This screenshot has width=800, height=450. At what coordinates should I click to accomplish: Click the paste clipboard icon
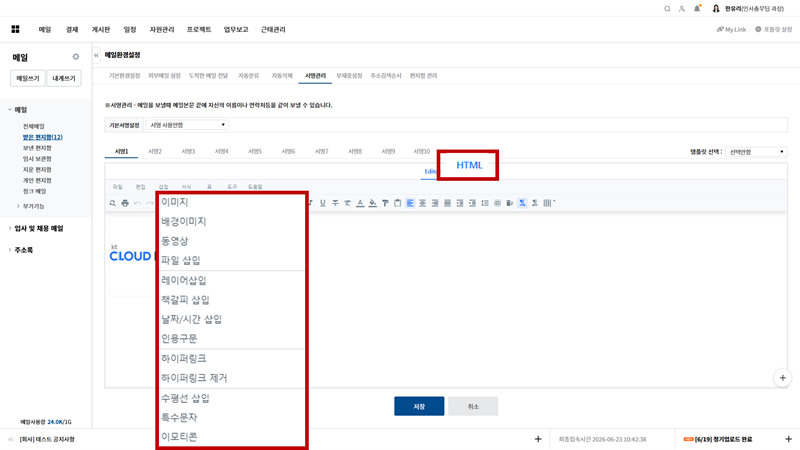pyautogui.click(x=397, y=203)
